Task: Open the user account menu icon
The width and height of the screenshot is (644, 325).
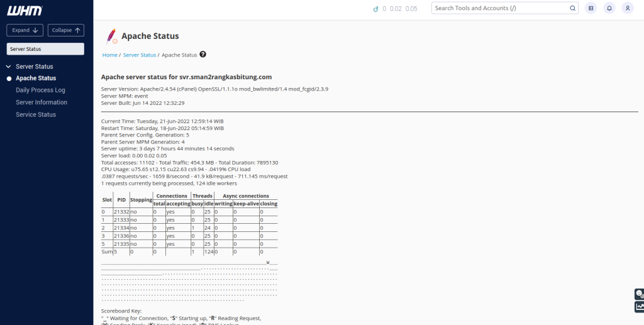Action: coord(627,8)
